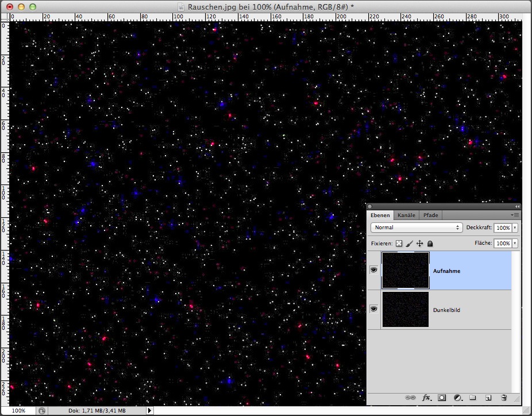Switch to the Kanäle tab

(406, 215)
